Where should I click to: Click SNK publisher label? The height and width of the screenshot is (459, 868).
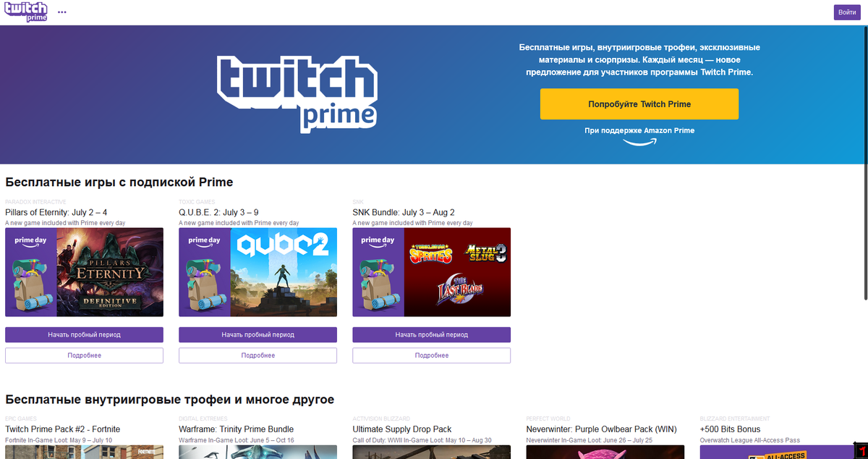357,202
